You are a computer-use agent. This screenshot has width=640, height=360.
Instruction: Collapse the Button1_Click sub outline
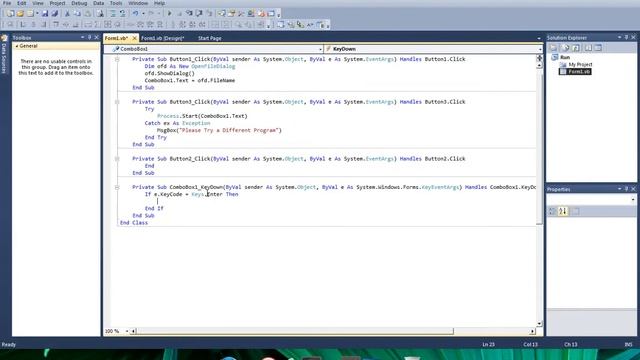pyautogui.click(x=117, y=59)
